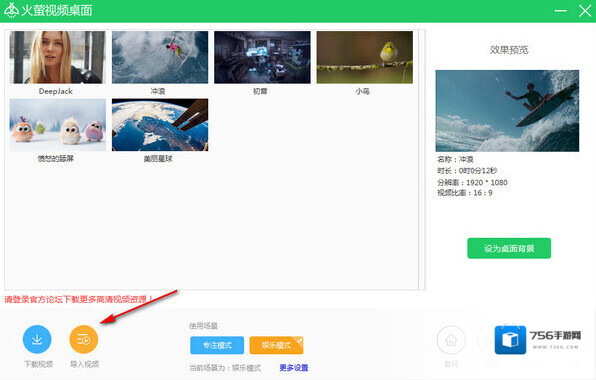Click the 分辨率 1920 * 1080 text

click(x=472, y=182)
